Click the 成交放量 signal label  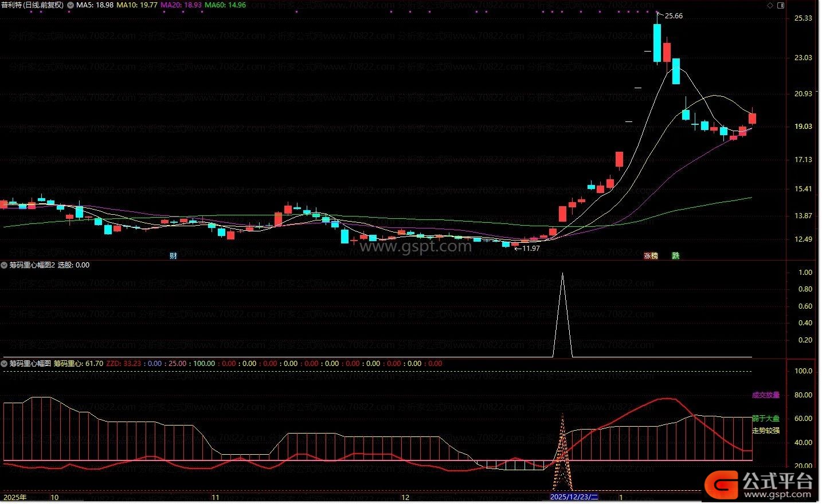pos(765,395)
